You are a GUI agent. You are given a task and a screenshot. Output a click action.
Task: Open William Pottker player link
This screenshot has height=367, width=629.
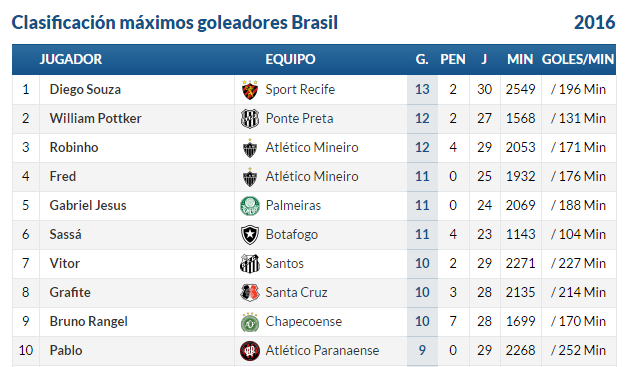pos(95,119)
